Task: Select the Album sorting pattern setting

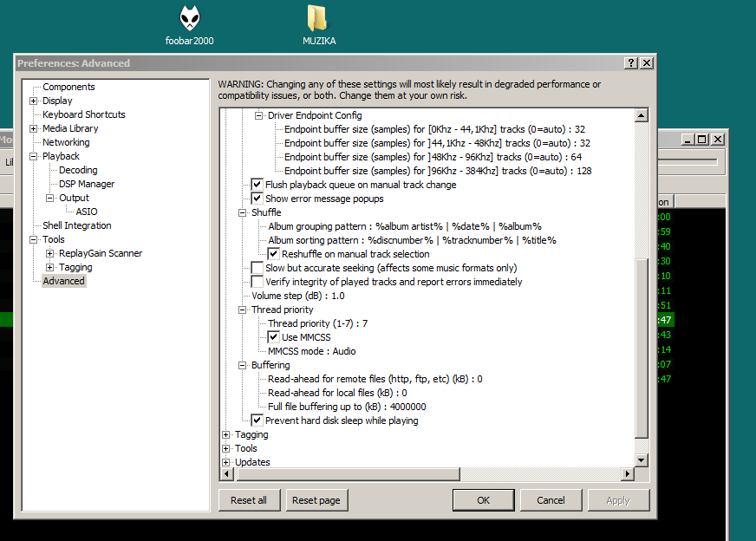Action: click(x=412, y=241)
